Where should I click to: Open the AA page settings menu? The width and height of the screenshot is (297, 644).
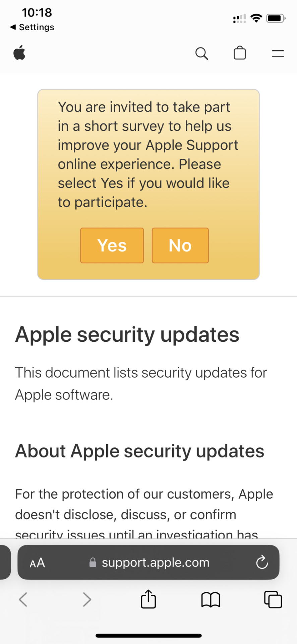(x=37, y=562)
